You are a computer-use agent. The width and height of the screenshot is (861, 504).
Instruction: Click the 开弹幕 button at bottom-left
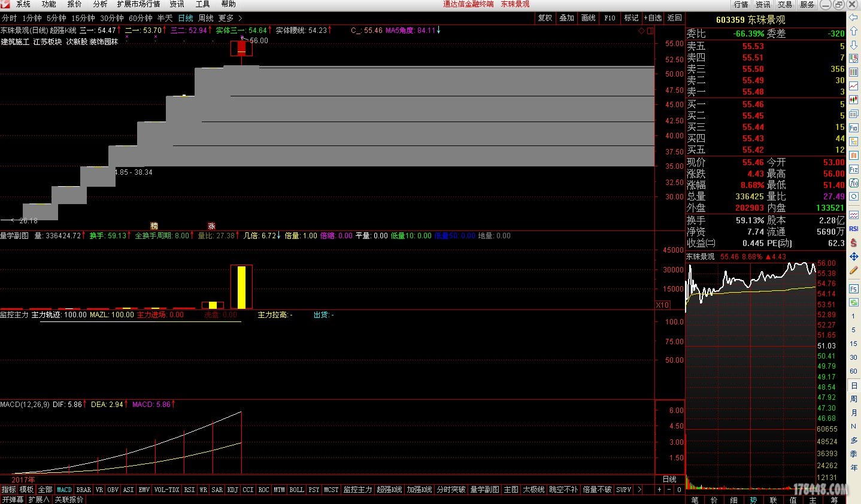tap(13, 499)
